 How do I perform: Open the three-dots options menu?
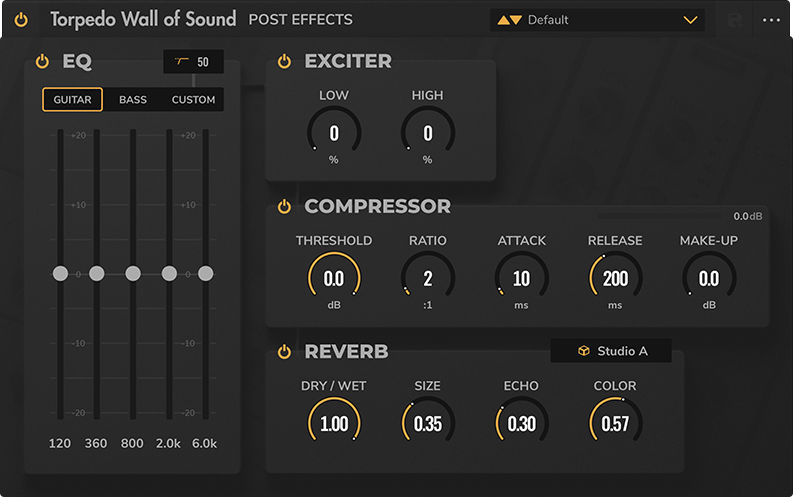coord(771,20)
